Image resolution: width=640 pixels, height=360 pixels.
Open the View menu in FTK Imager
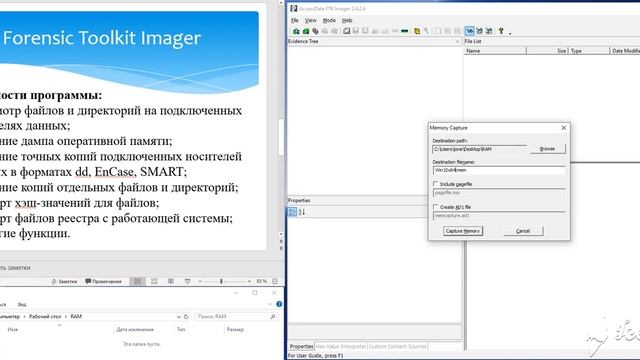311,20
